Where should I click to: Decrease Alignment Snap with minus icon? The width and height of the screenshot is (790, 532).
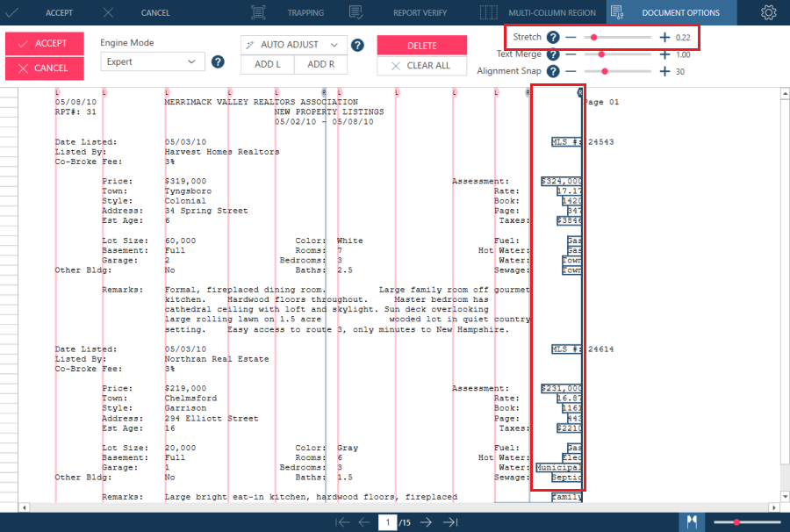[x=571, y=71]
